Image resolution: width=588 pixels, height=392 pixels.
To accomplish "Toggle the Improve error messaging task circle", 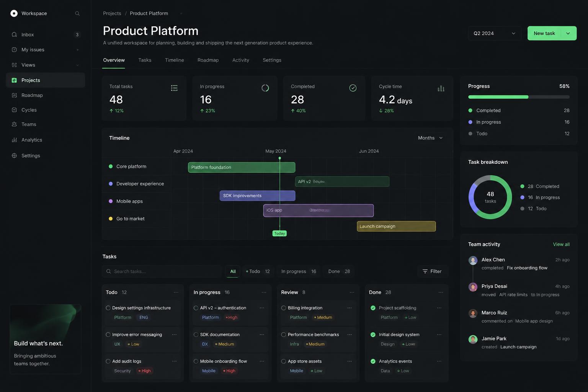I will tap(108, 335).
